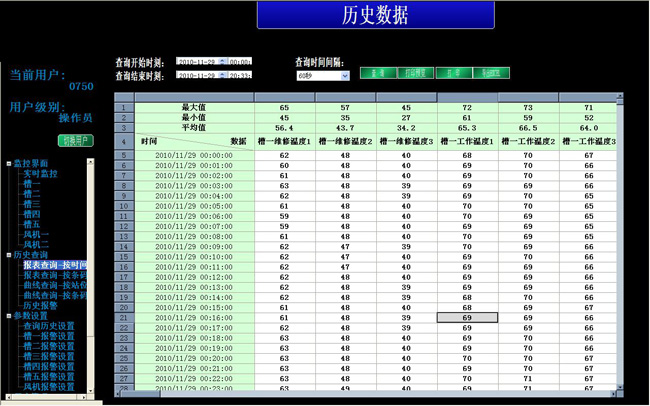
Task: Select the 槽一维修温度2 column header
Action: click(x=345, y=141)
